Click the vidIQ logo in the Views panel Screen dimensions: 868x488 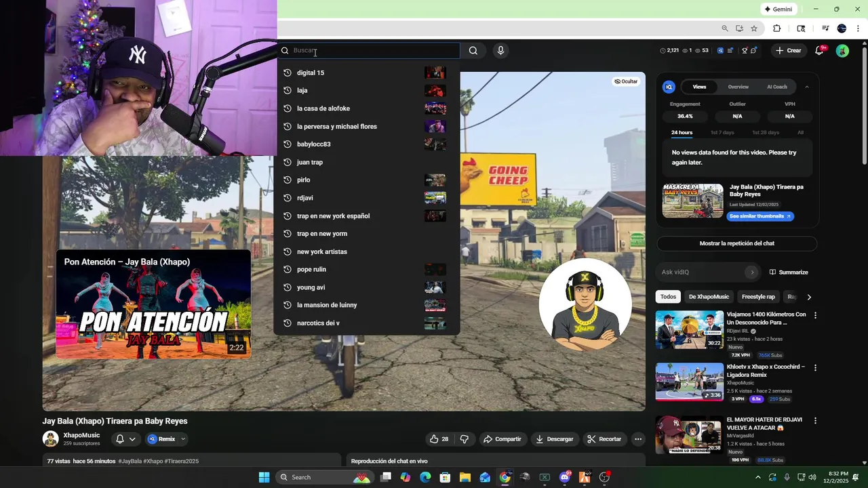[x=669, y=87]
